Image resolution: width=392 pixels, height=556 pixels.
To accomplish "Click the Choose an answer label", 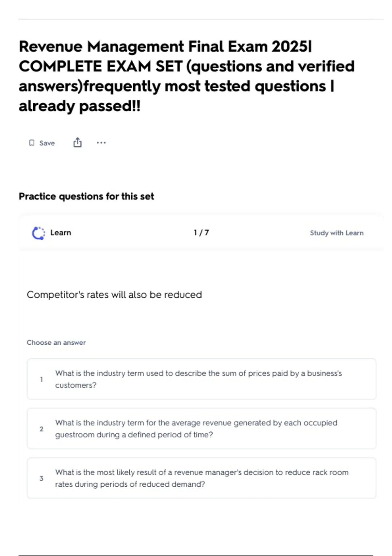I will (56, 342).
